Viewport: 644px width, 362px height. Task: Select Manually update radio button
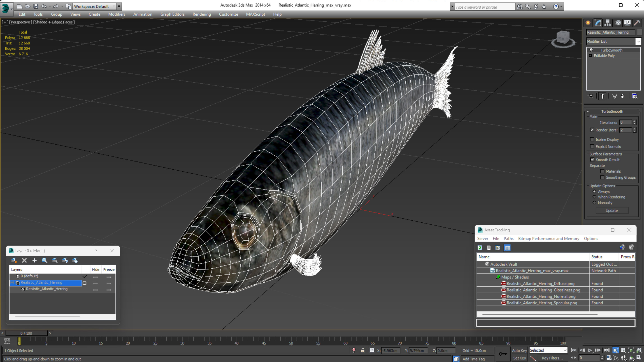(x=594, y=203)
